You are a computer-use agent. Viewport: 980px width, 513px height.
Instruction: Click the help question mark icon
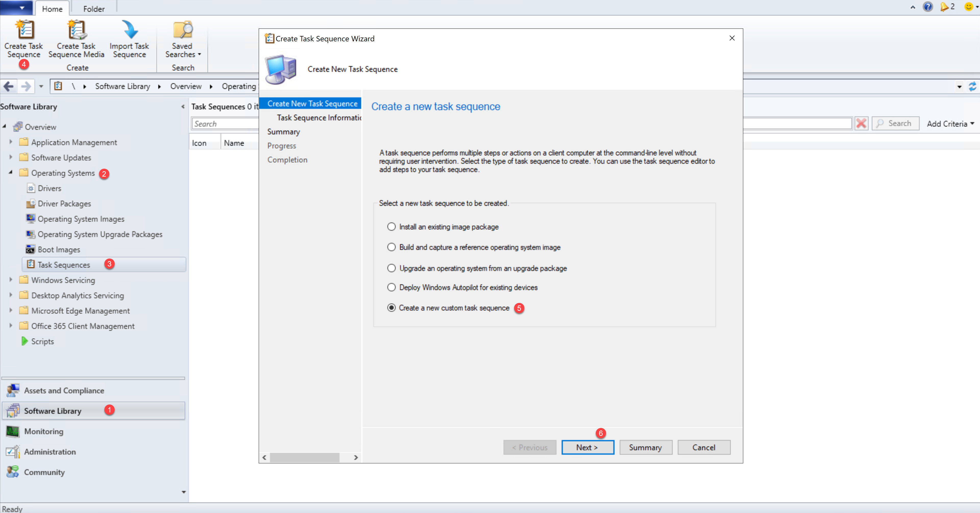[x=927, y=7]
